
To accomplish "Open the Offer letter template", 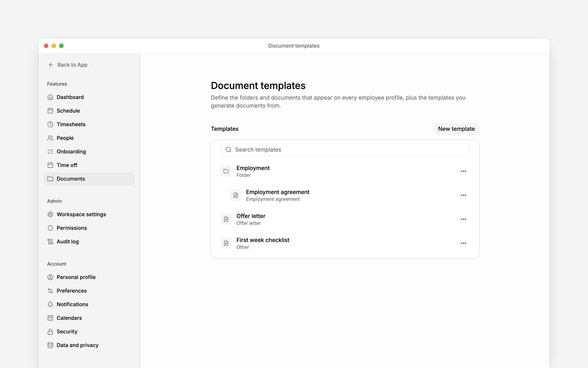I will [345, 219].
